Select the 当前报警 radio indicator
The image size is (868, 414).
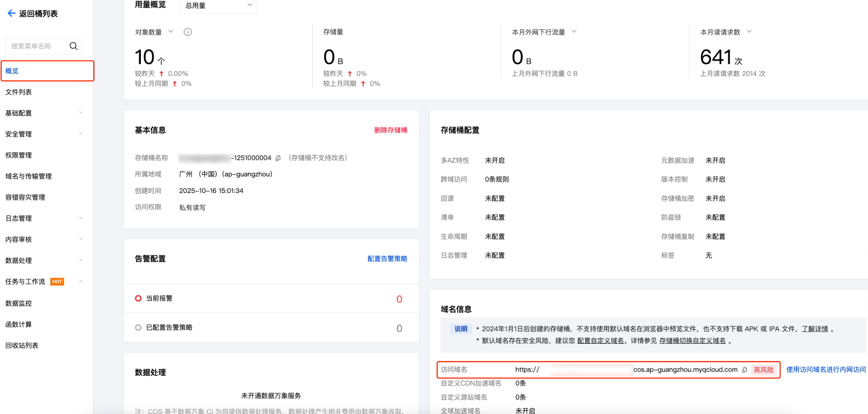point(138,298)
